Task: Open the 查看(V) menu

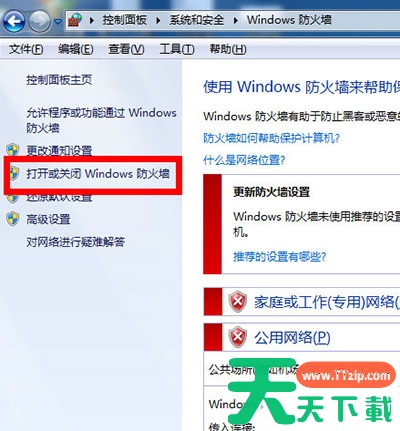Action: tap(126, 49)
